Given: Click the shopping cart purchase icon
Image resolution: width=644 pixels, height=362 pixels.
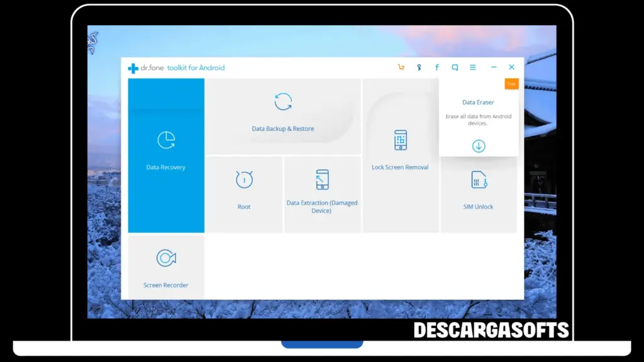Looking at the screenshot, I should (401, 67).
